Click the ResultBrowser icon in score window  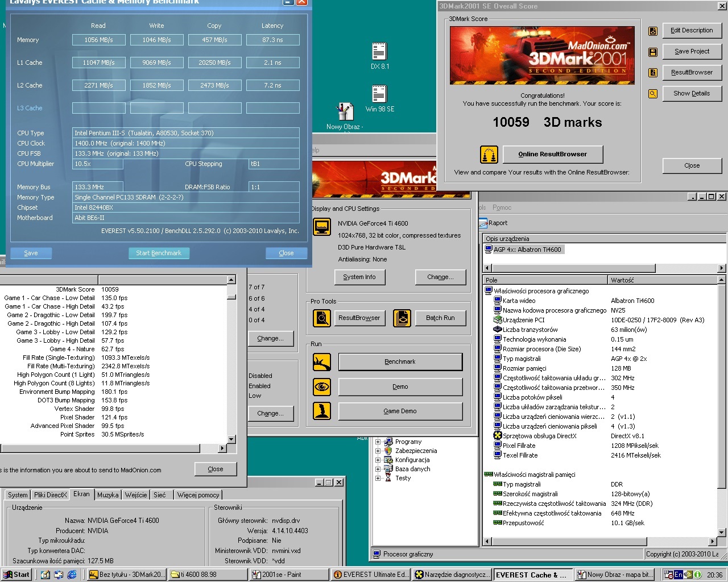[x=653, y=73]
